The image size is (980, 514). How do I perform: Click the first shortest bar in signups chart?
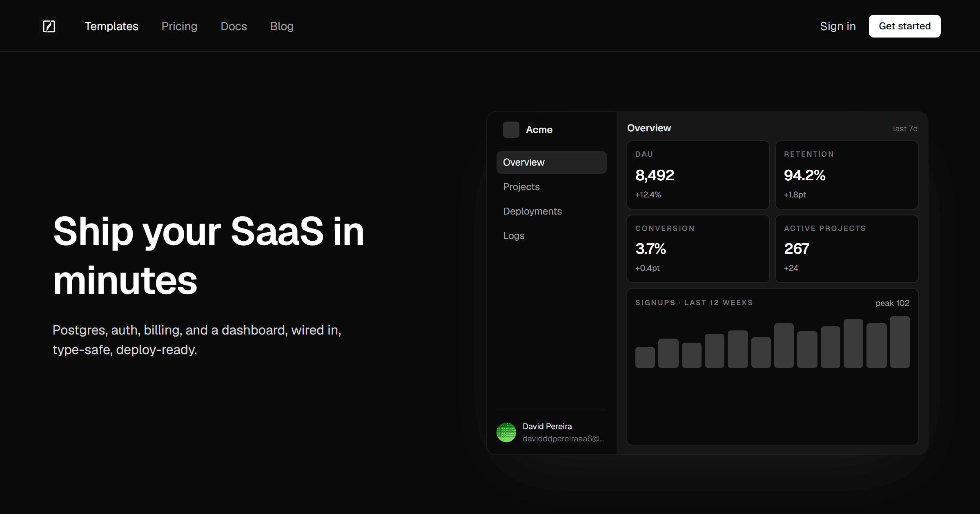coord(645,357)
